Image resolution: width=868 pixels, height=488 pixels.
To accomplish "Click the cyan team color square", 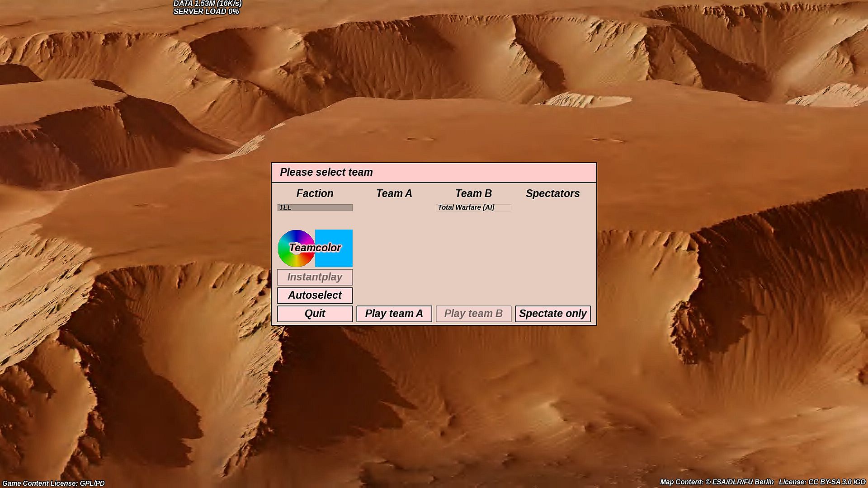I will click(x=334, y=248).
